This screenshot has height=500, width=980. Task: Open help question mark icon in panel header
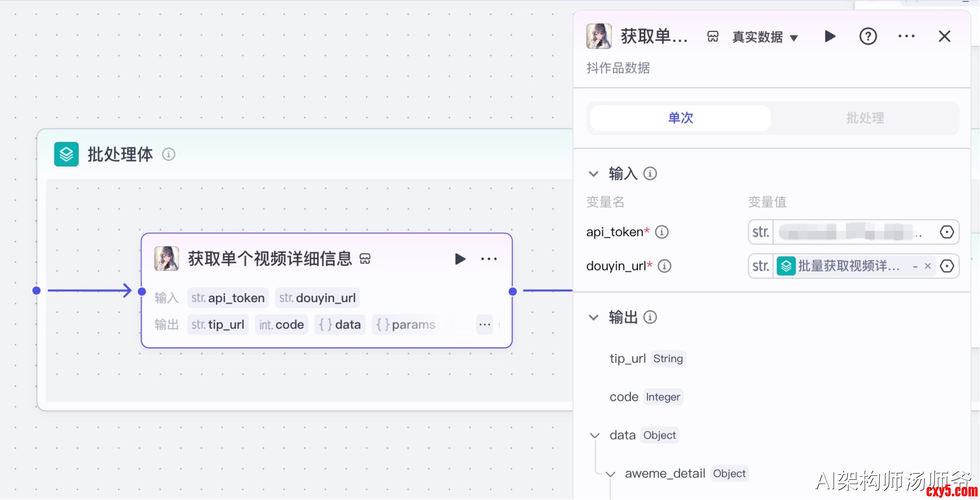[x=868, y=36]
